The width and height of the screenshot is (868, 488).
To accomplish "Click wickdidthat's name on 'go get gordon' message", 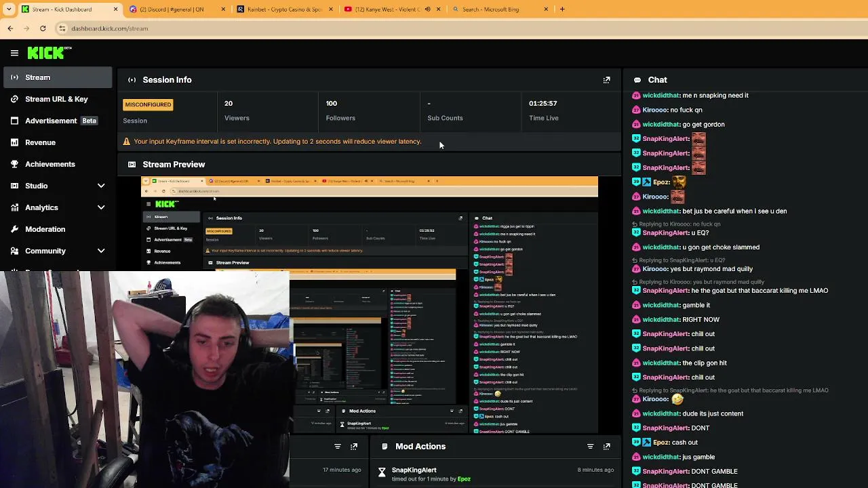I will (x=660, y=125).
